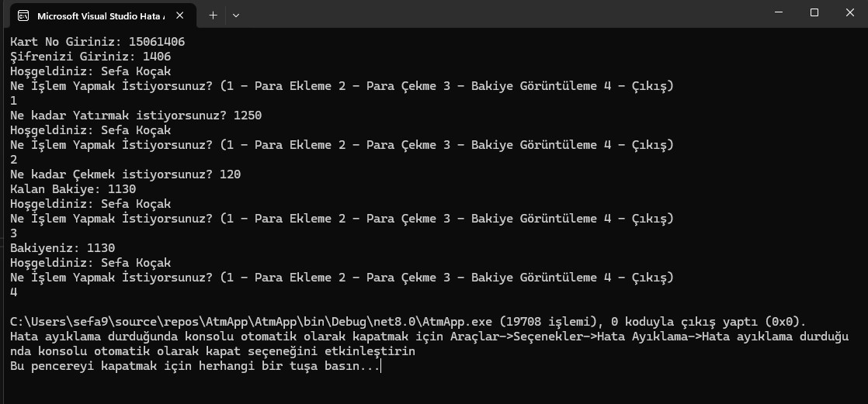Click the Araçlar->Seçenekler debug hint line
The width and height of the screenshot is (868, 404).
pyautogui.click(x=429, y=337)
